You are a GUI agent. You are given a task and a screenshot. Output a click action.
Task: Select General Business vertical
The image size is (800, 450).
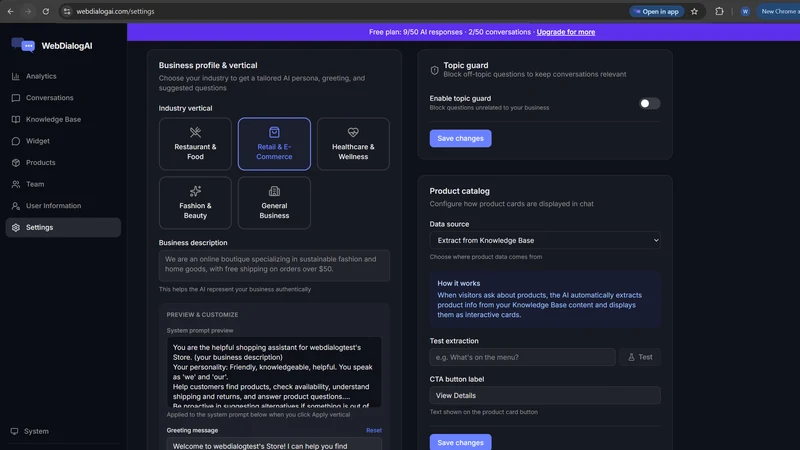(274, 203)
